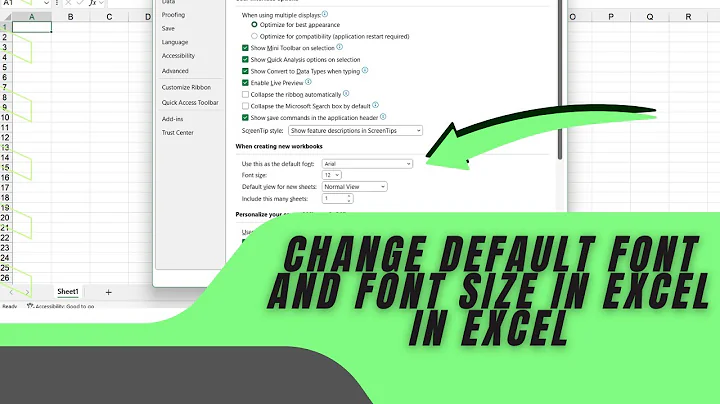The width and height of the screenshot is (720, 404).
Task: Click info icon beside collapse ribbon option
Action: click(346, 94)
